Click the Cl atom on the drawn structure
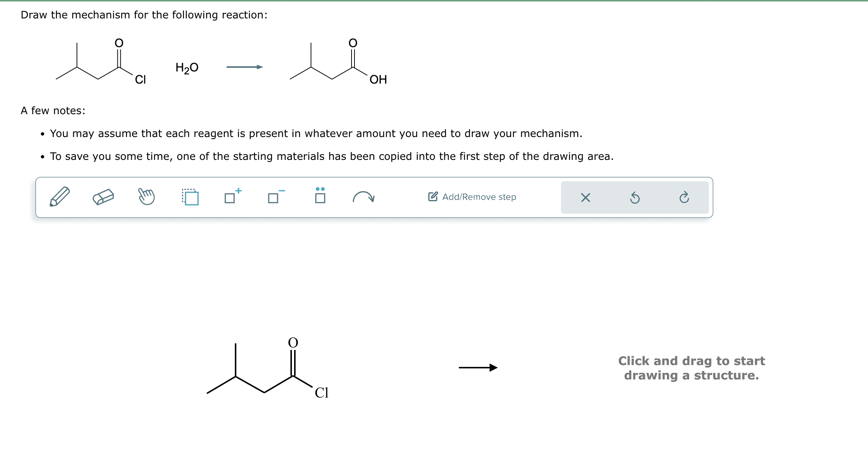868x459 pixels. pos(321,393)
